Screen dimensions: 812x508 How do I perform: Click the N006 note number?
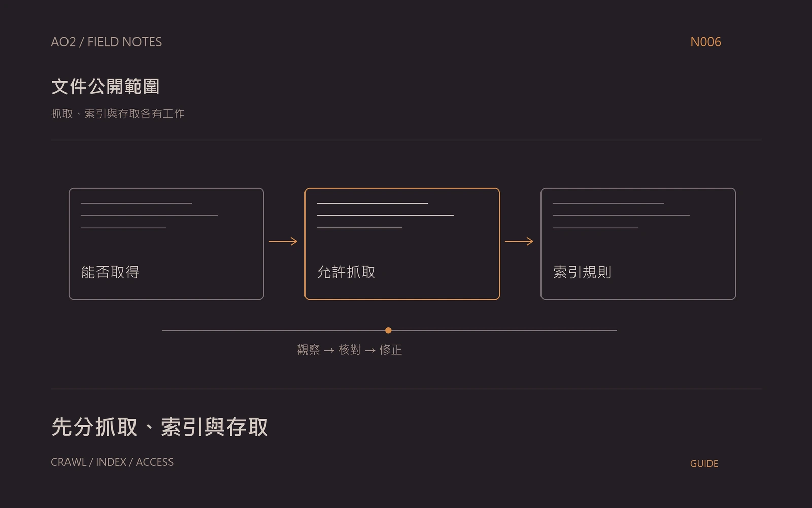pos(705,42)
